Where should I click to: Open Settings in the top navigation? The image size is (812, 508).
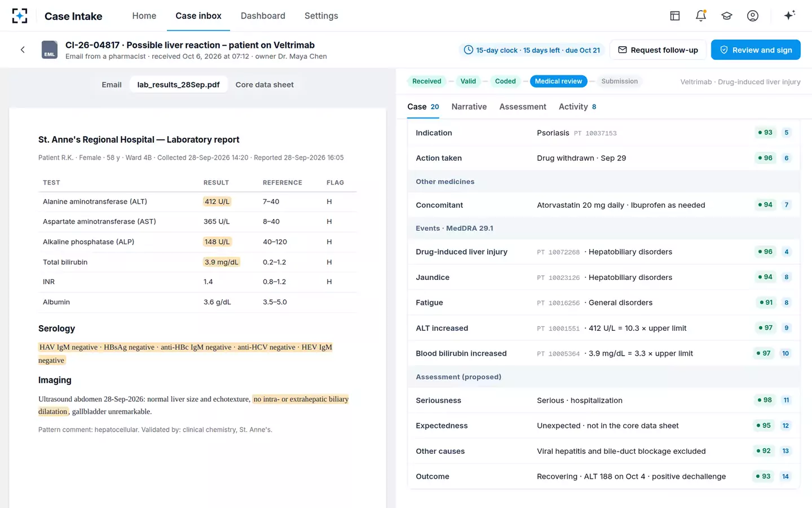pyautogui.click(x=321, y=16)
